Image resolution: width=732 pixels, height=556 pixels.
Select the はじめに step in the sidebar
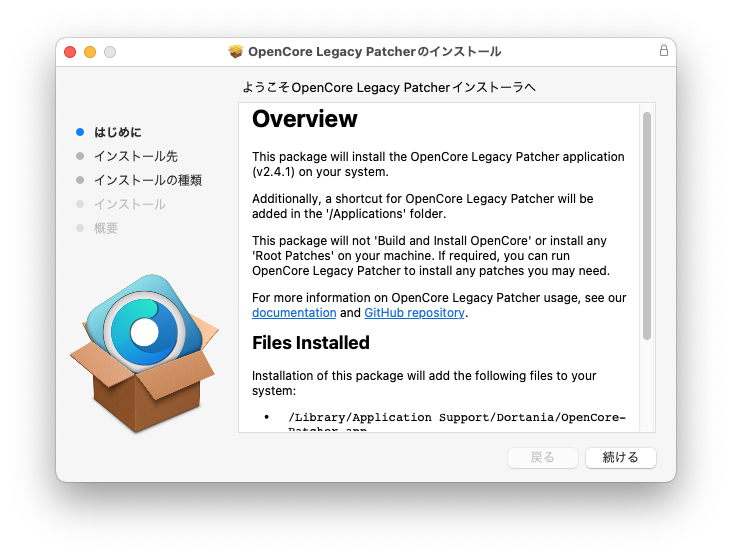point(118,132)
